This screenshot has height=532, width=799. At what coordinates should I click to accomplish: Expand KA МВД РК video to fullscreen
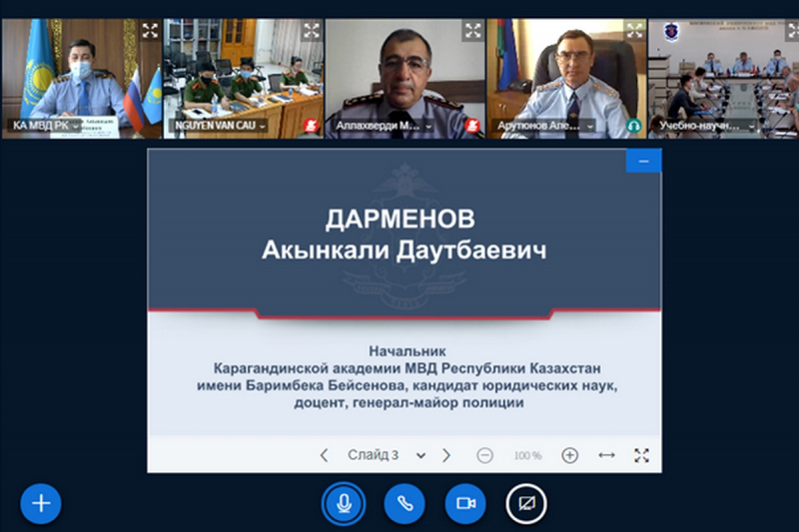pyautogui.click(x=150, y=31)
